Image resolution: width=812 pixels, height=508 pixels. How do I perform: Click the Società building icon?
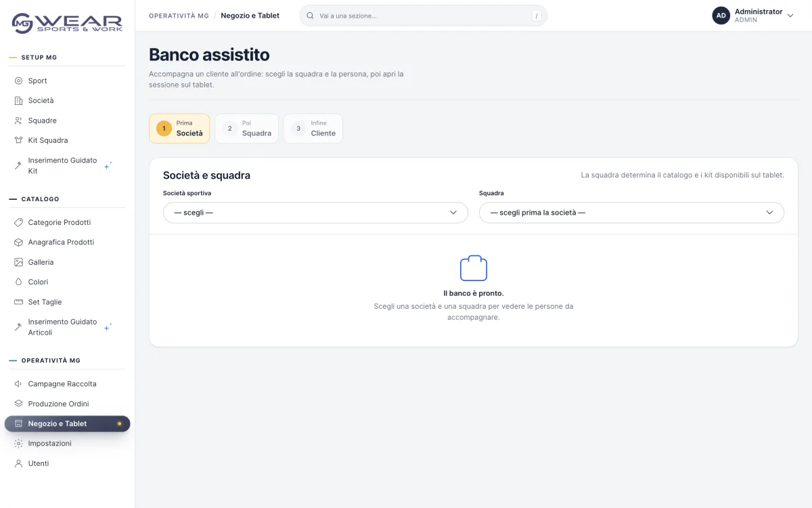(18, 100)
